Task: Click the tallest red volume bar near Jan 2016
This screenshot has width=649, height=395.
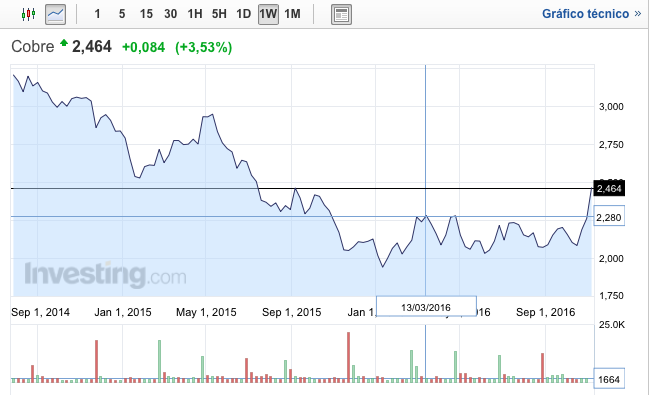Action: pos(349,357)
